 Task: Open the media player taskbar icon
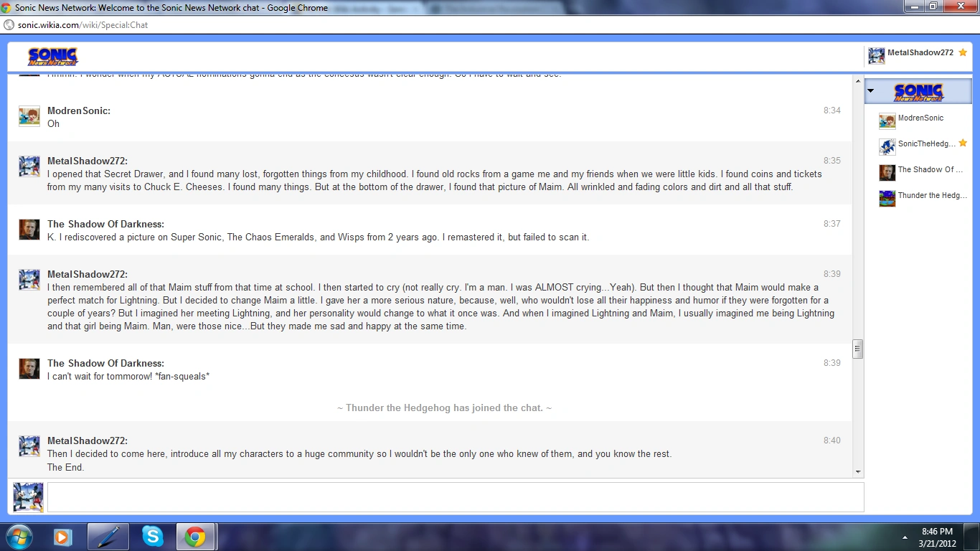[x=63, y=536]
